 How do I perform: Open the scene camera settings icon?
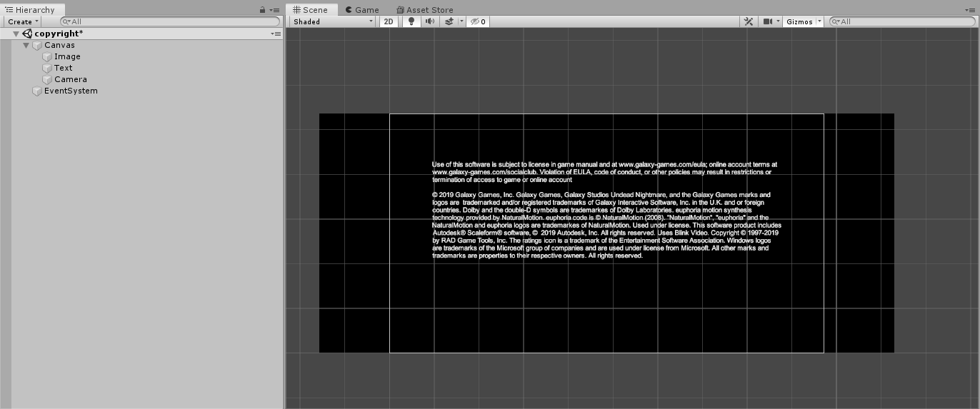(769, 21)
